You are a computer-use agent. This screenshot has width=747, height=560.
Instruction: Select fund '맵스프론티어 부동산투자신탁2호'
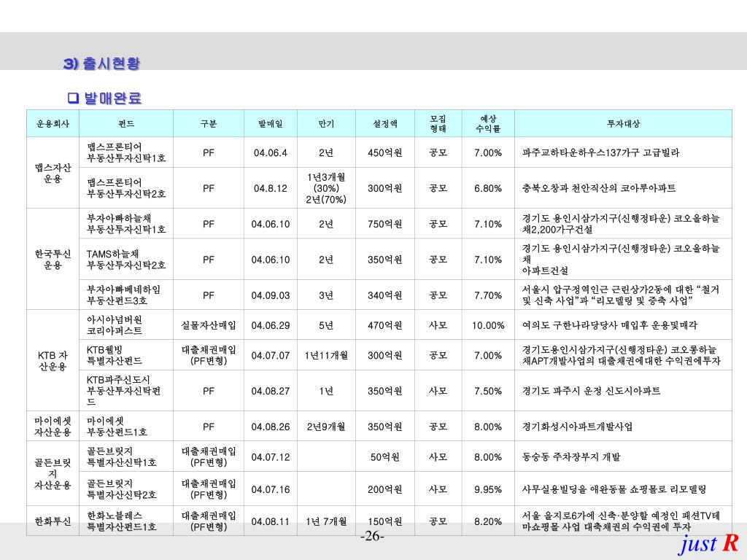click(126, 188)
